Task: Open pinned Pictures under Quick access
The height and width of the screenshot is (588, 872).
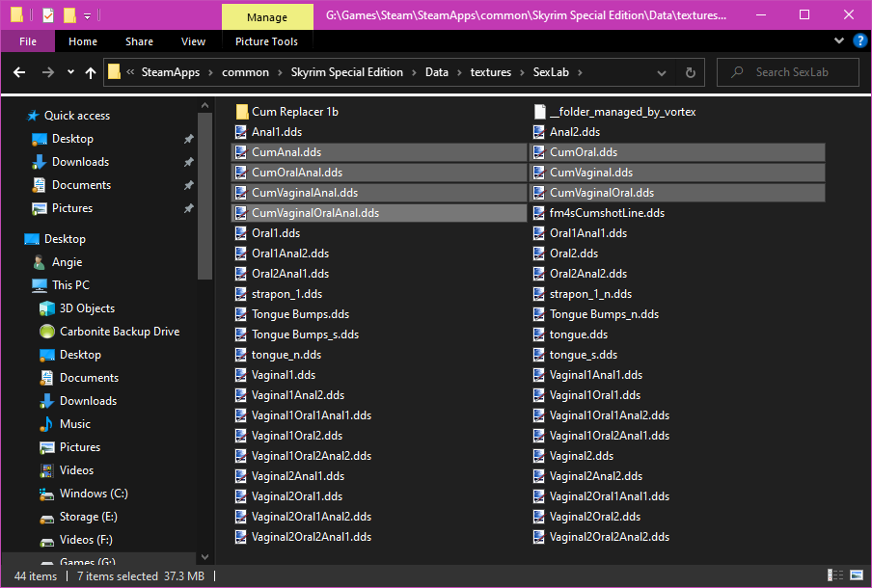Action: click(x=72, y=208)
